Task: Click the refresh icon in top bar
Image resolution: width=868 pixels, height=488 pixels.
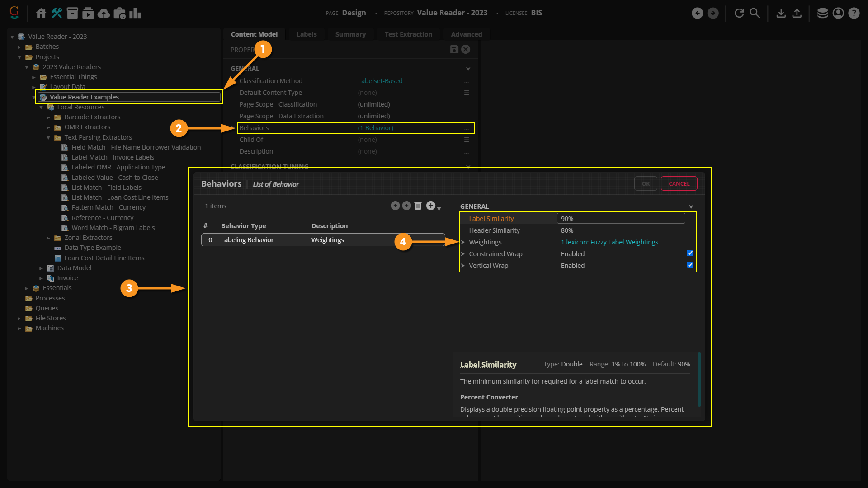Action: 739,13
